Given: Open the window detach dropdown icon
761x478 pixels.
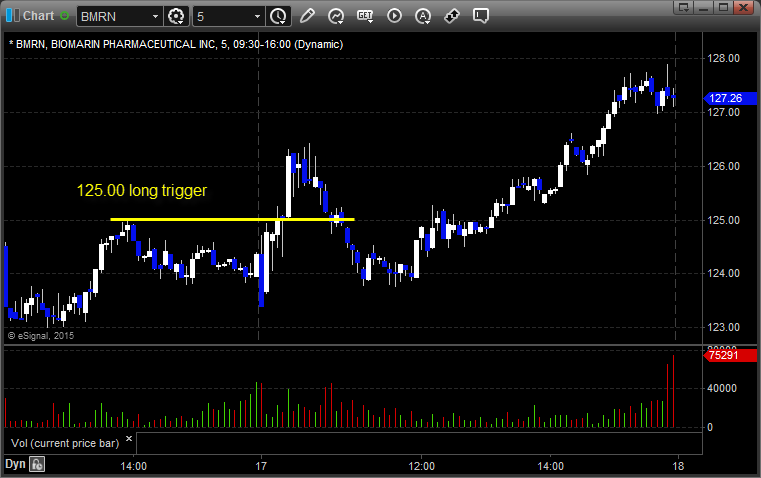Looking at the screenshot, I should pyautogui.click(x=684, y=7).
